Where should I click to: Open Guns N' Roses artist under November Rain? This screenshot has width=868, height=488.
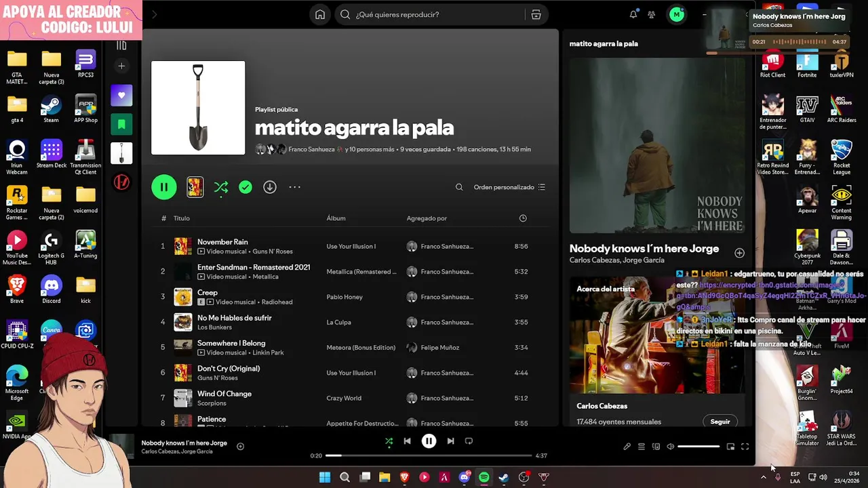[x=273, y=251]
